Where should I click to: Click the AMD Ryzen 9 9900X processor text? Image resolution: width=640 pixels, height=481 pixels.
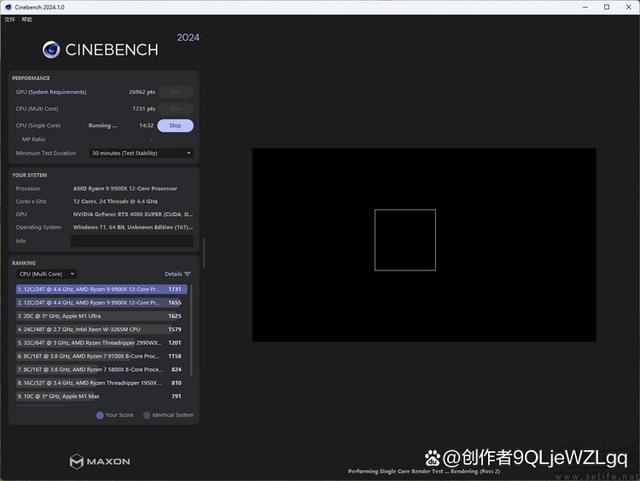(125, 189)
